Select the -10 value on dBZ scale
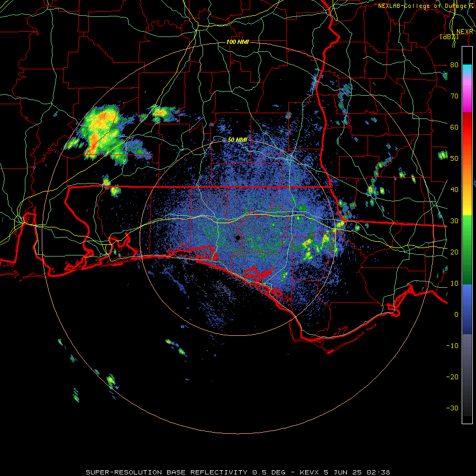This screenshot has height=476, width=476. (x=452, y=345)
